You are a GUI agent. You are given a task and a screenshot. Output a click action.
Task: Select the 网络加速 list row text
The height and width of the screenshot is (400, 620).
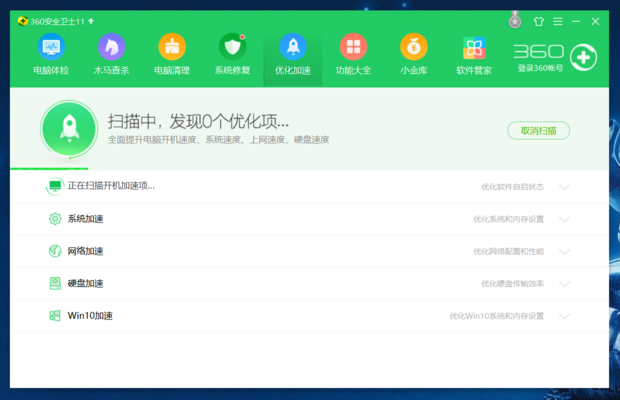(85, 251)
